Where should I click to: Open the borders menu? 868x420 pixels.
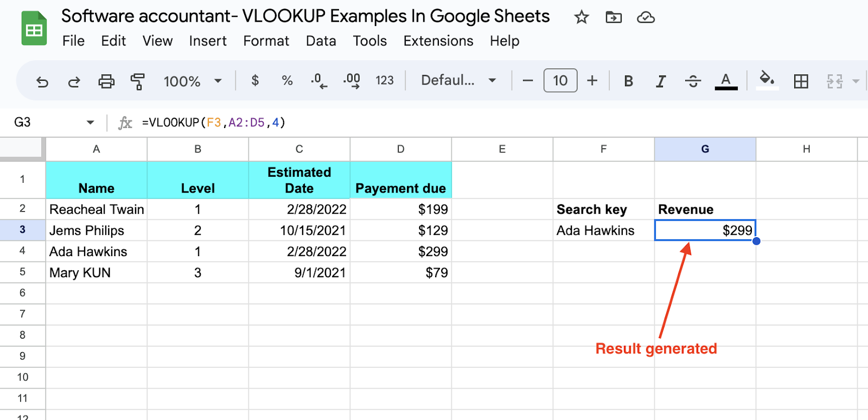point(801,81)
